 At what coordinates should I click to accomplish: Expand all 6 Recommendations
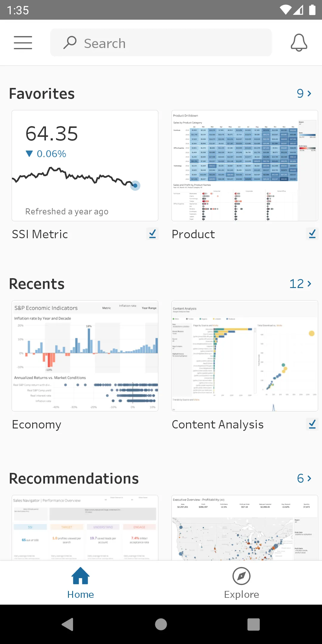[304, 479]
